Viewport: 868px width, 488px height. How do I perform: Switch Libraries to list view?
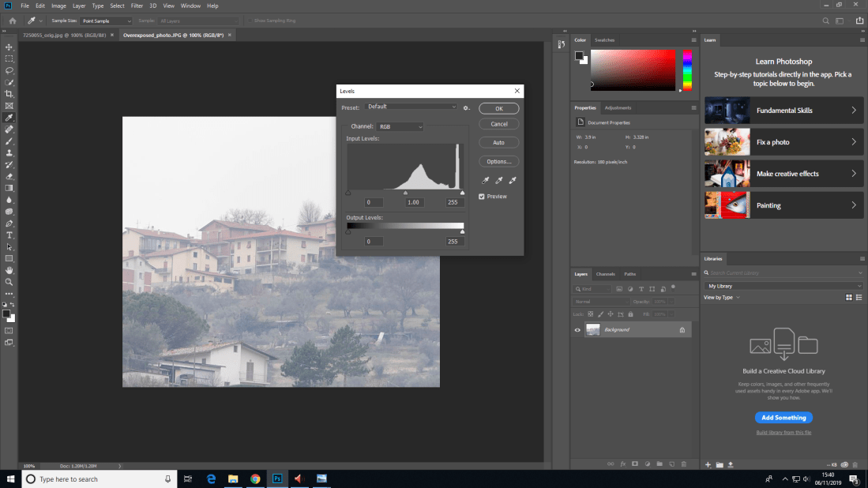[x=859, y=297]
